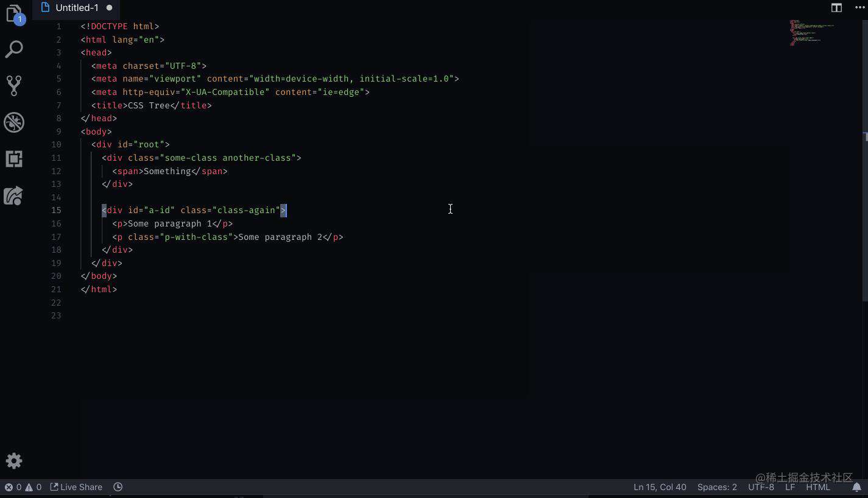Open the Debug view
This screenshot has height=498, width=868.
[14, 122]
